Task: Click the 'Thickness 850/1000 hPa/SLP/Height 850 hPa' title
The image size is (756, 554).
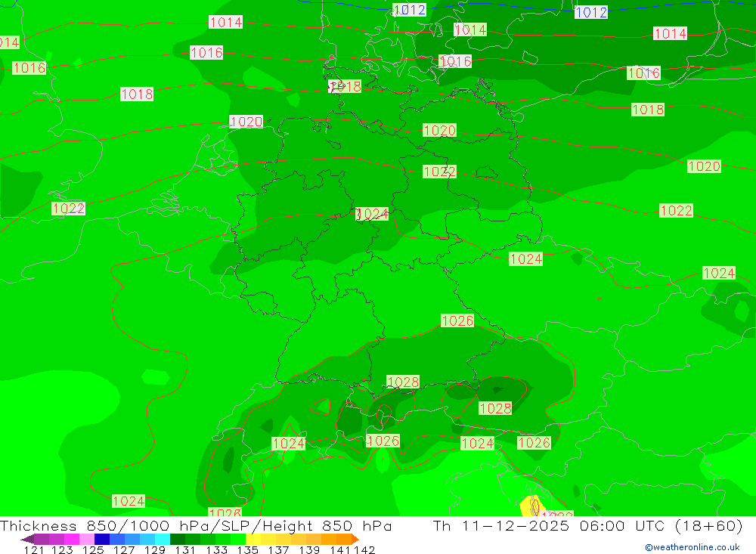Action: click(x=196, y=525)
